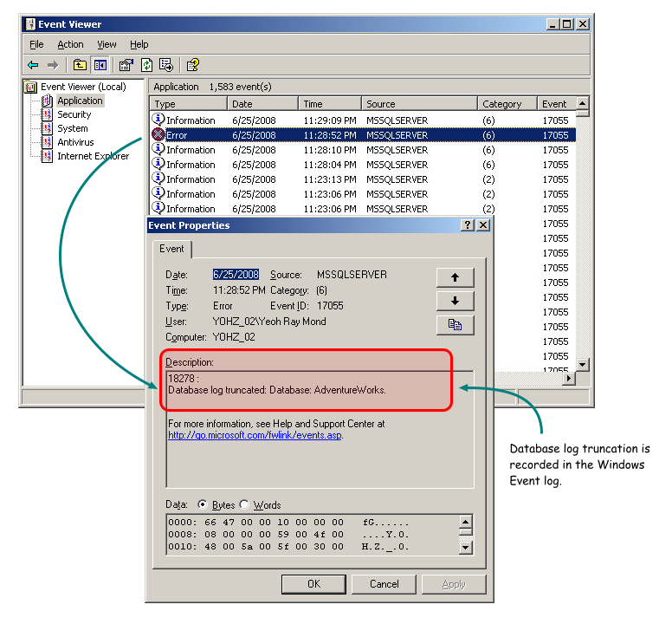Click the Up one level toolbar icon
This screenshot has width=672, height=624.
coord(80,65)
